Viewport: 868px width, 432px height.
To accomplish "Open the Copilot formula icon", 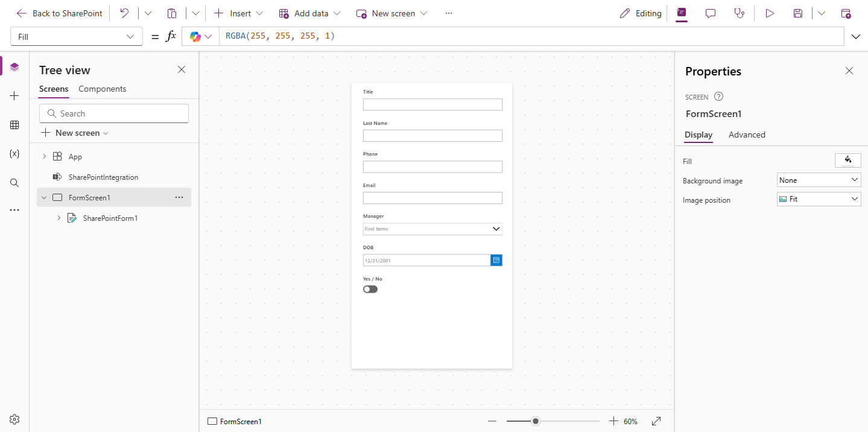I will (195, 37).
